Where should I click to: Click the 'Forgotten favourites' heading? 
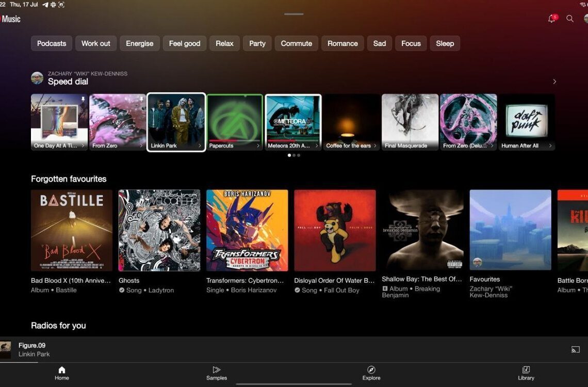point(69,179)
